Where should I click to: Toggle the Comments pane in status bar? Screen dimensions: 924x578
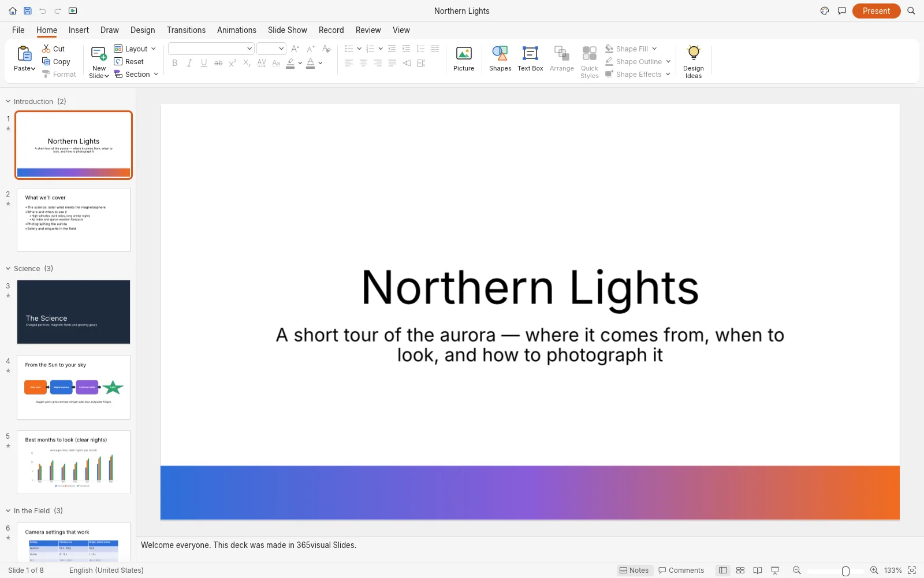pos(681,570)
